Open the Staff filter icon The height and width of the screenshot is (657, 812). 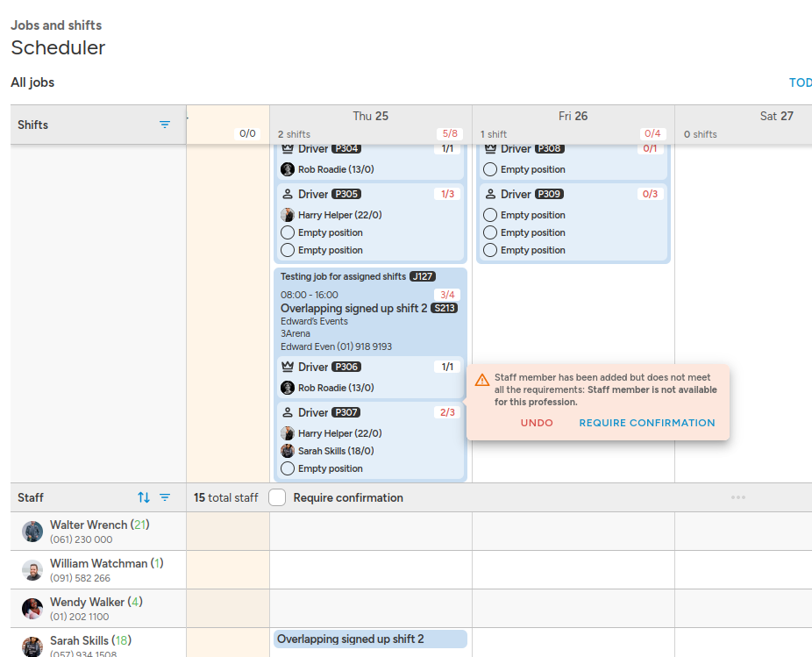[x=165, y=497]
